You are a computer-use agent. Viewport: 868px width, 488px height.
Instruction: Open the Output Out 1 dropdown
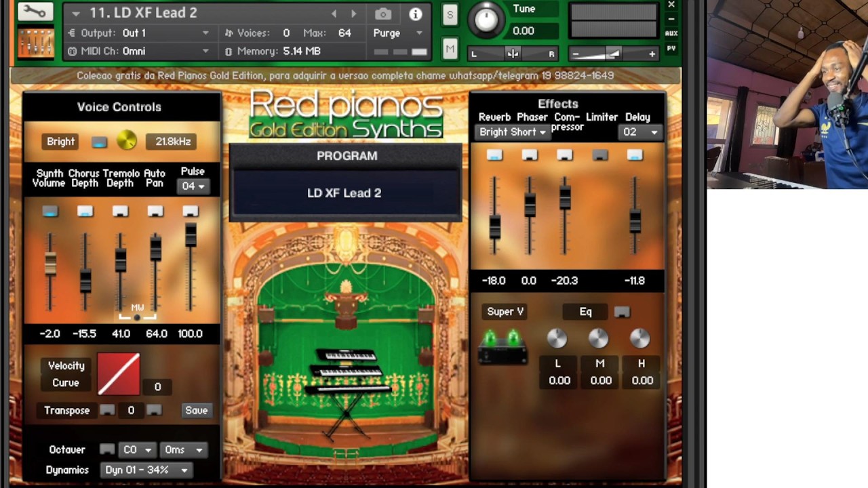tap(139, 33)
